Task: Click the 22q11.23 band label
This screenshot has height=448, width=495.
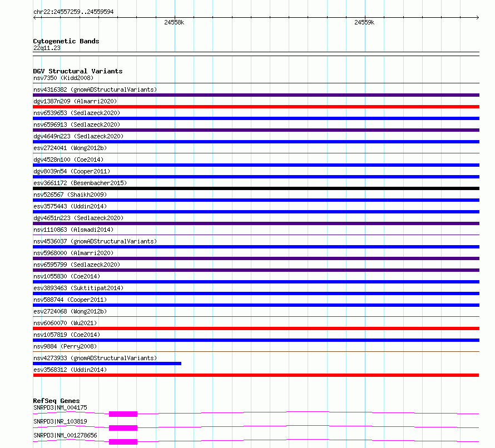Action: point(47,48)
